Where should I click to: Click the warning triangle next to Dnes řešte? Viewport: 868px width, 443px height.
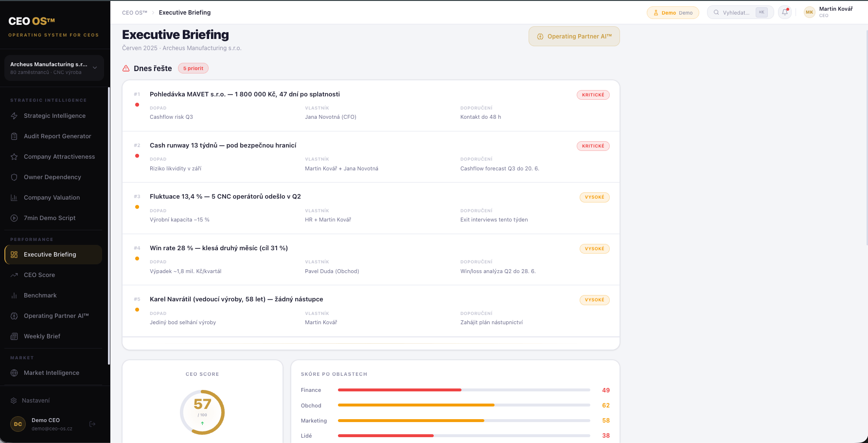(126, 68)
